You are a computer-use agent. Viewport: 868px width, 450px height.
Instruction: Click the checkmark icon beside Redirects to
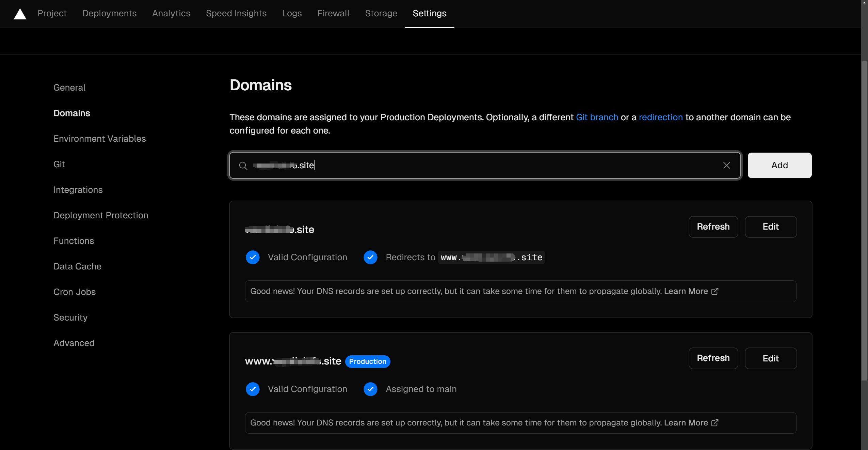tap(370, 257)
